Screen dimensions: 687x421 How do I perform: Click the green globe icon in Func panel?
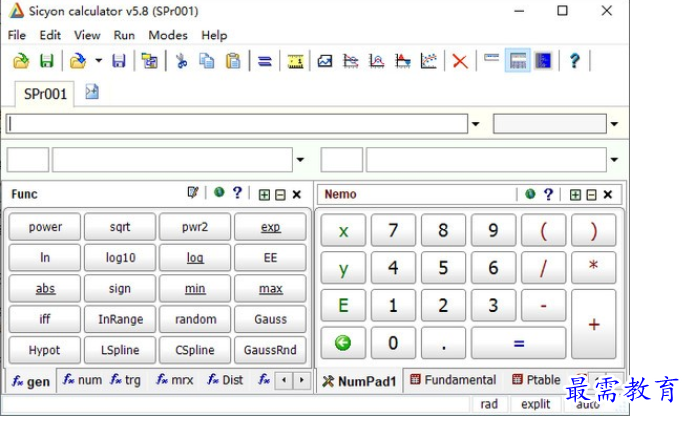[x=219, y=192]
